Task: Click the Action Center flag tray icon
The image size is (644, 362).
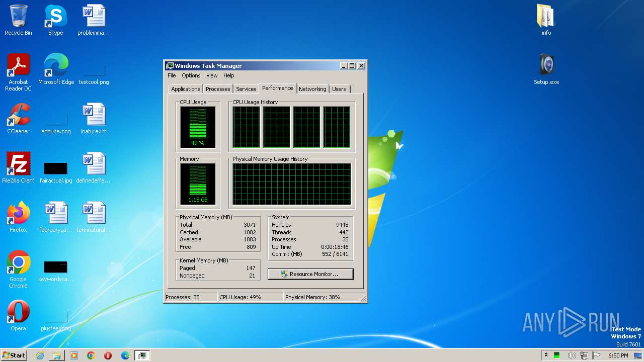Action: [x=597, y=355]
